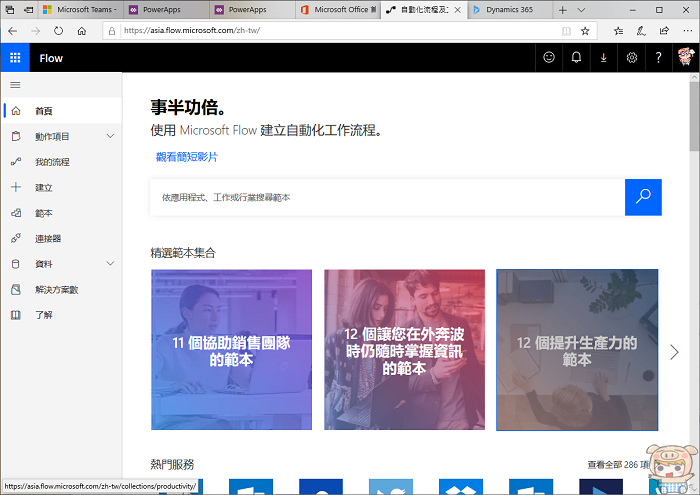
Task: Select 連接器 in the sidebar
Action: click(48, 239)
